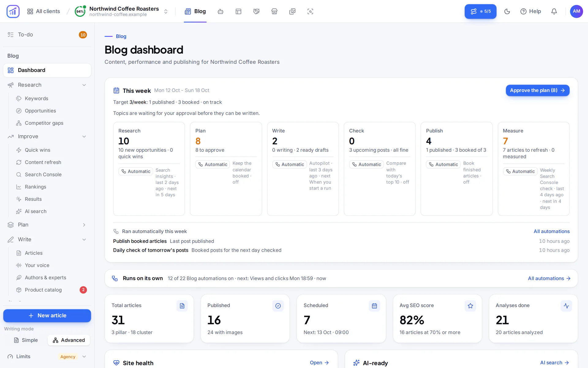Open the robot automation icon in top nav
This screenshot has height=368, width=588.
click(x=221, y=11)
